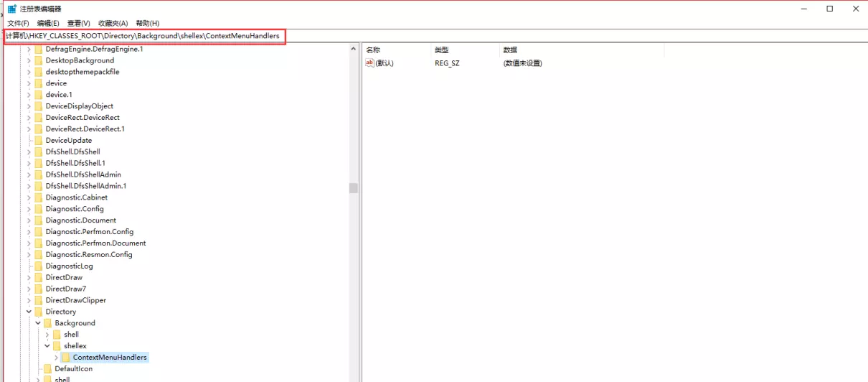Open the 编辑(E) menu
868x382 pixels.
tap(48, 24)
